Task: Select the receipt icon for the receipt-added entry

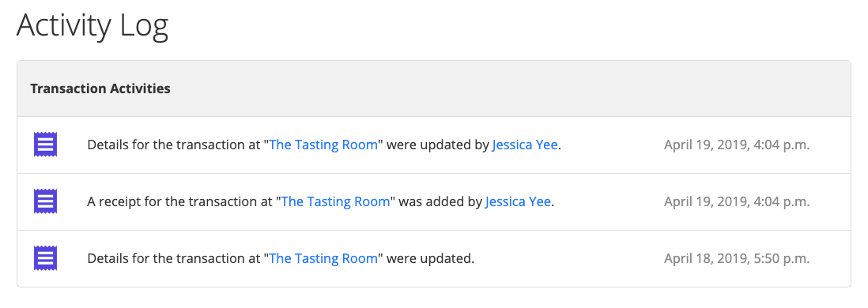Action: [x=45, y=201]
